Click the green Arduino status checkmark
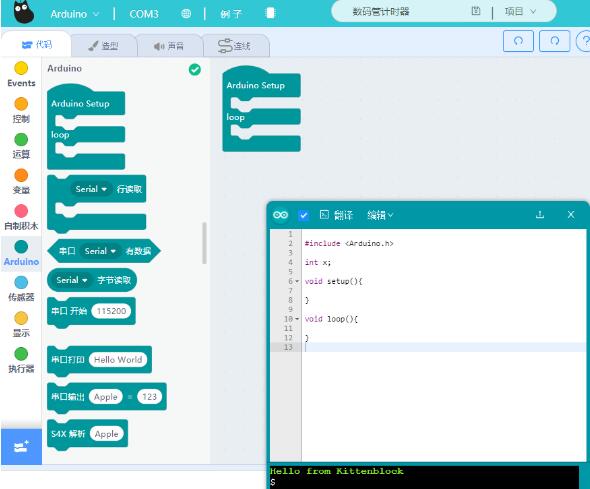 [x=195, y=70]
